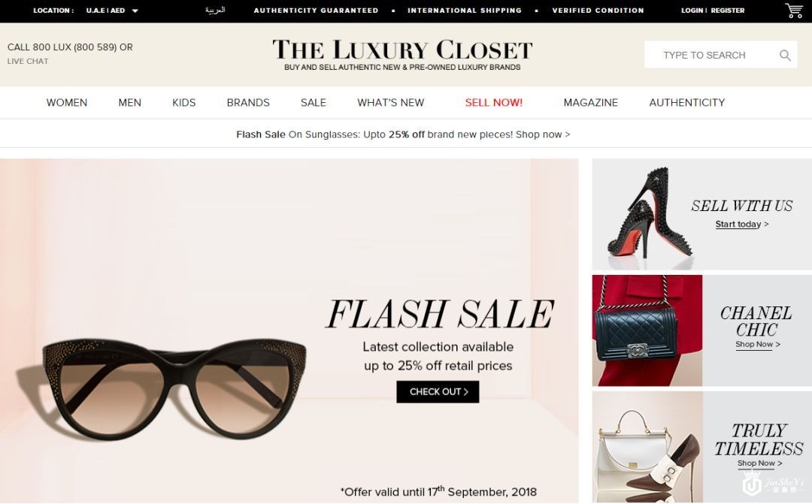Click Shop Now under Chanel Chic
Screen dimensions: 812x504
pos(757,344)
